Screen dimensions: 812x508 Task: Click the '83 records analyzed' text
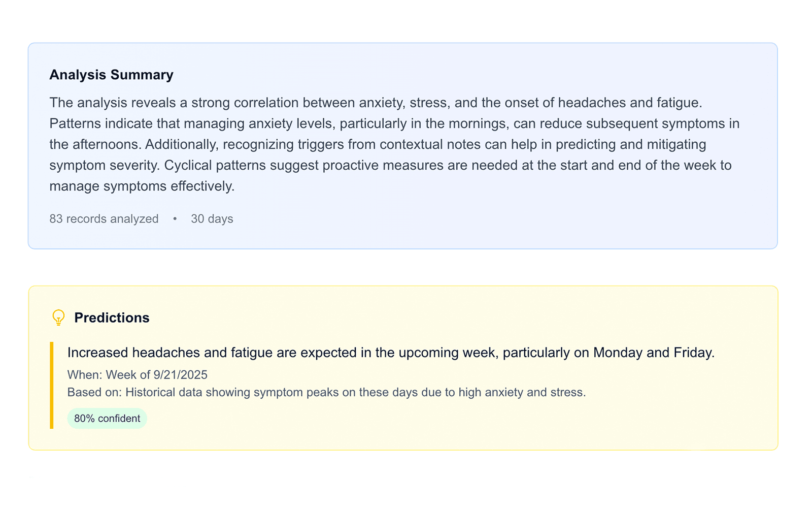click(x=104, y=219)
